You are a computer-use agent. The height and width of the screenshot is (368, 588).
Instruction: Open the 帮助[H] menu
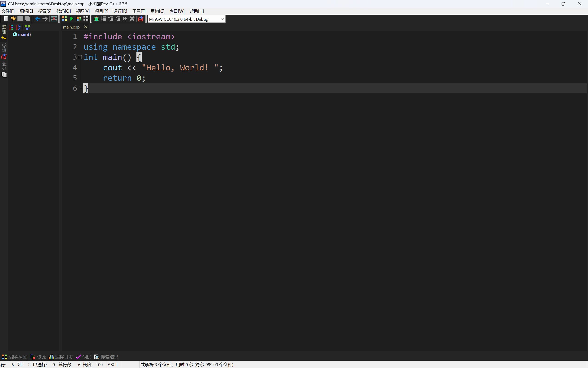tap(197, 11)
